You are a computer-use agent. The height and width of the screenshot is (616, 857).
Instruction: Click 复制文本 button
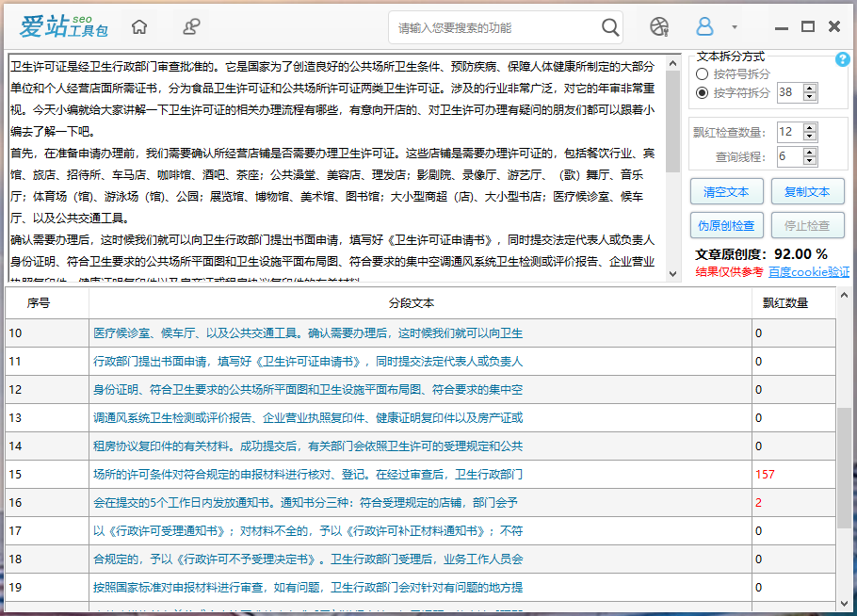[807, 192]
